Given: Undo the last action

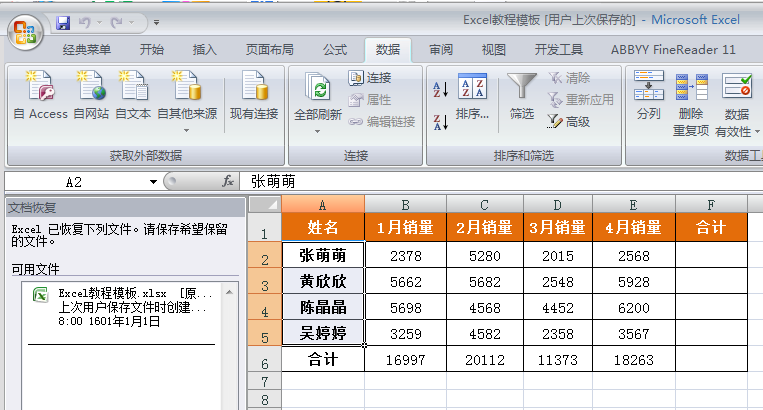Looking at the screenshot, I should pos(85,22).
